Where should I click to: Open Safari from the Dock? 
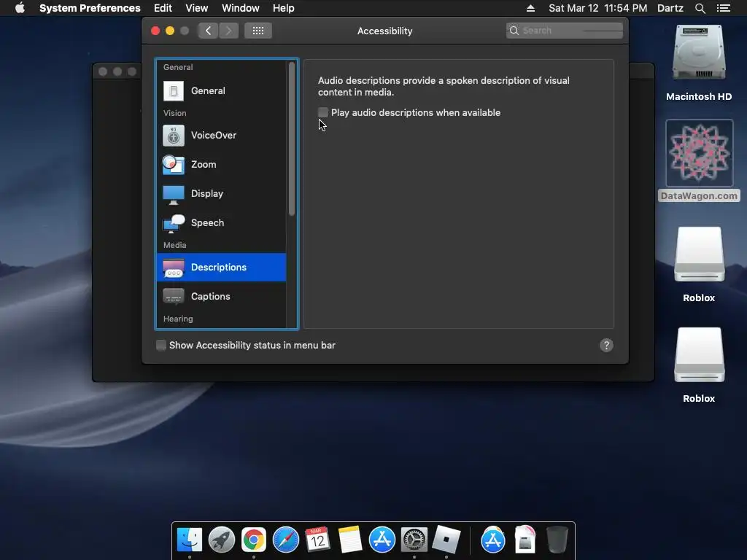285,540
